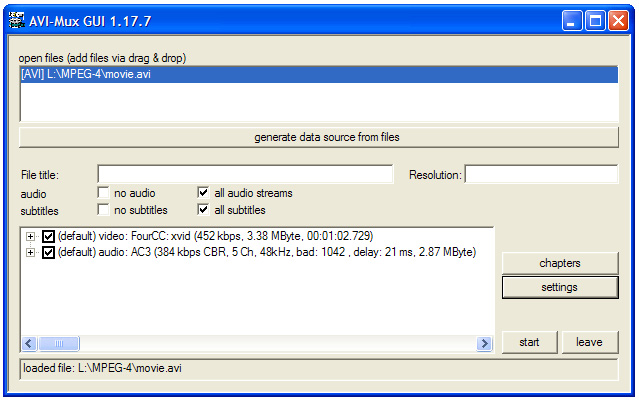Expand the AC3 audio stream tree node
639x401 pixels.
30,253
